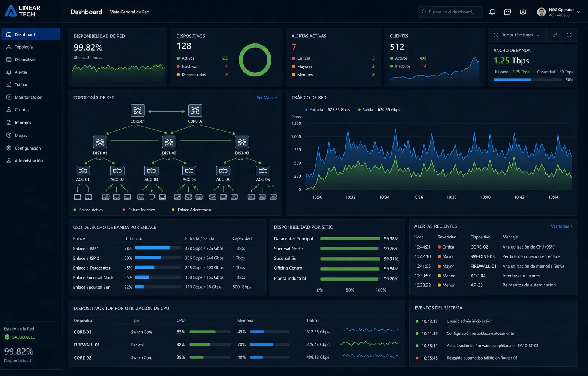Image resolution: width=588 pixels, height=376 pixels.
Task: Click the refresh icon beside time range
Action: [x=569, y=35]
